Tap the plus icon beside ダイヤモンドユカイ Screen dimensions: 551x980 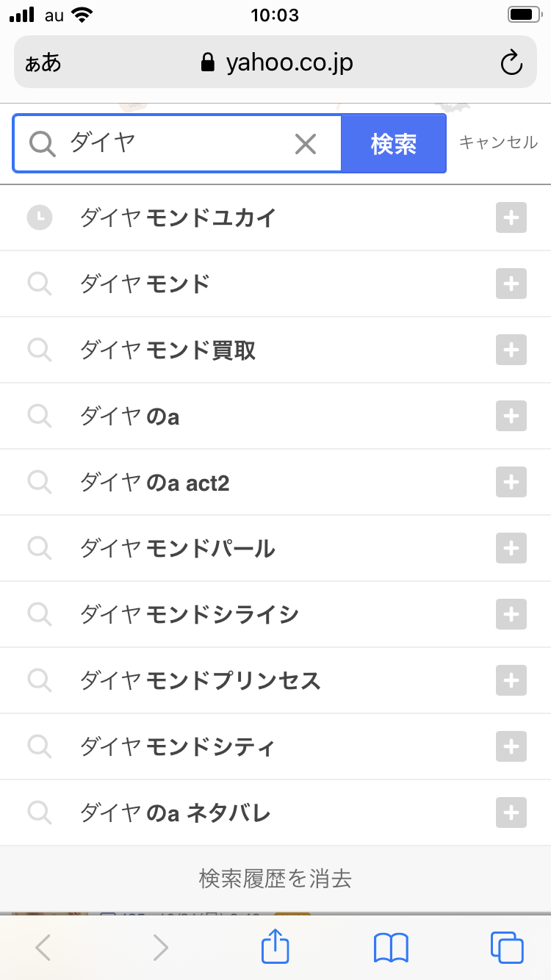(511, 217)
